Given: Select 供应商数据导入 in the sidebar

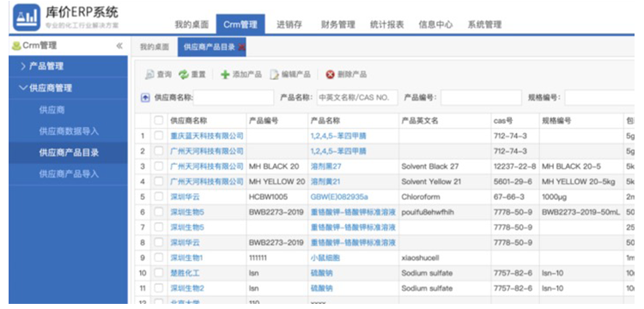Looking at the screenshot, I should pyautogui.click(x=69, y=131).
